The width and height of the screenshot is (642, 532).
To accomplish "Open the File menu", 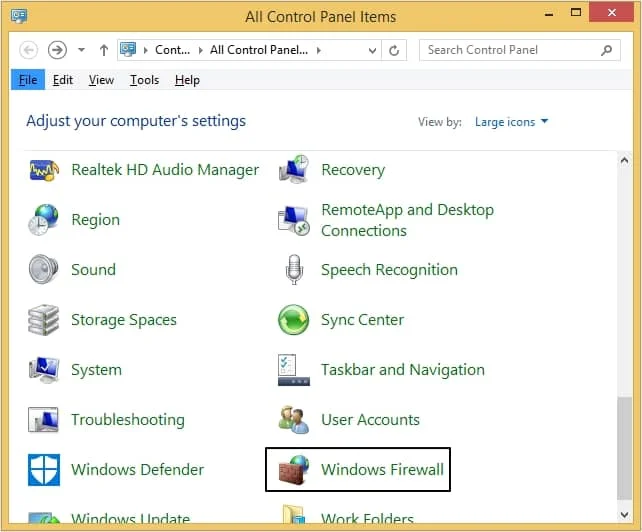I will tap(28, 80).
